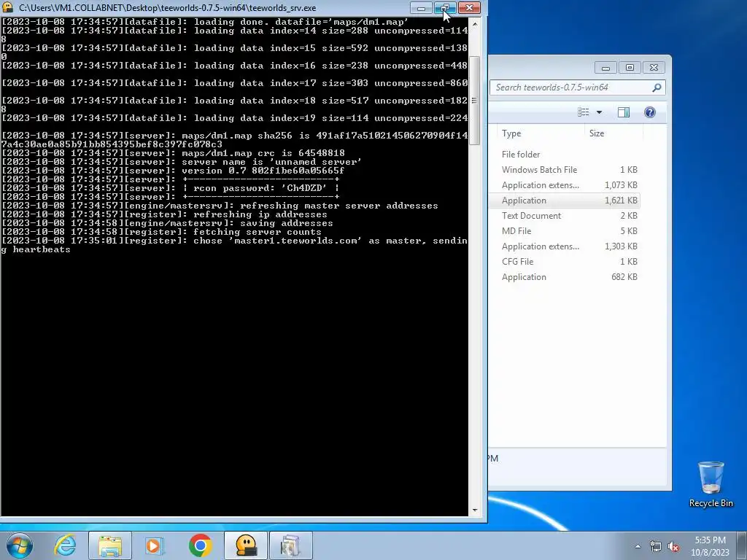Select the 1,303 KB Application extension row

565,246
